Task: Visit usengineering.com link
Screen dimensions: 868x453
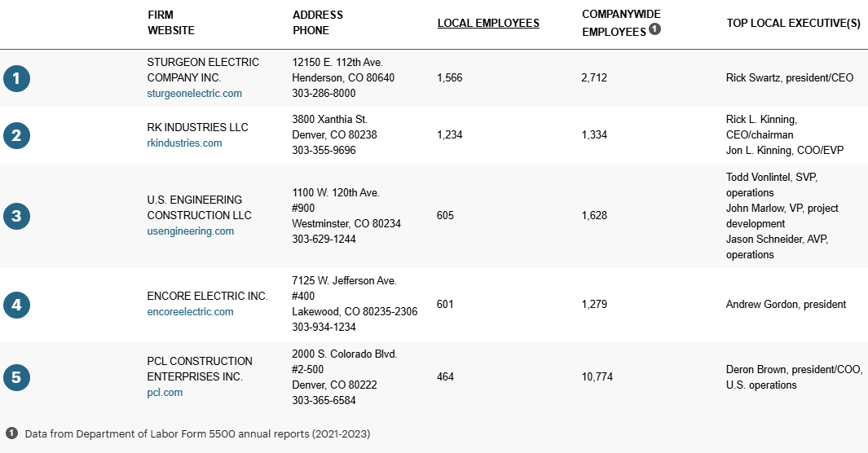Action: click(x=191, y=231)
